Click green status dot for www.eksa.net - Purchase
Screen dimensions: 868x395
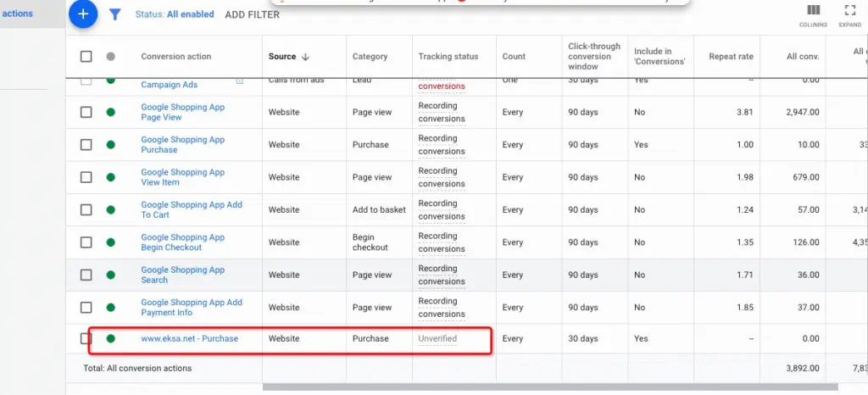110,338
